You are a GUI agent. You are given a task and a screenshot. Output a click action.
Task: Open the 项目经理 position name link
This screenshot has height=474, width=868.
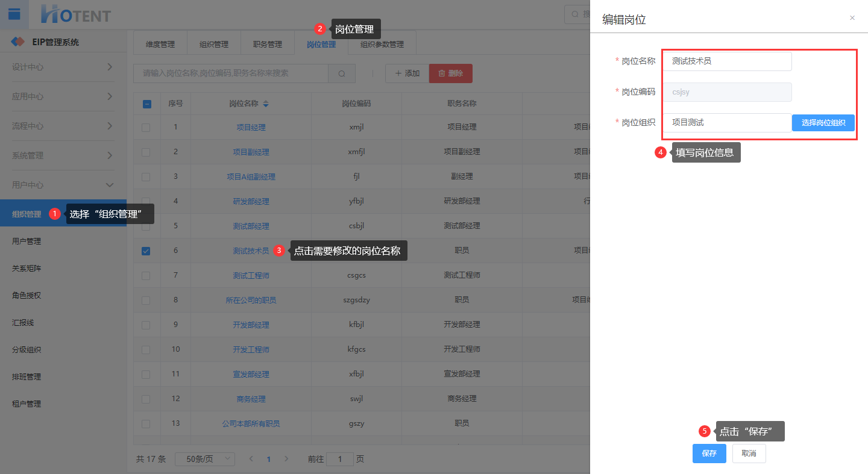251,128
